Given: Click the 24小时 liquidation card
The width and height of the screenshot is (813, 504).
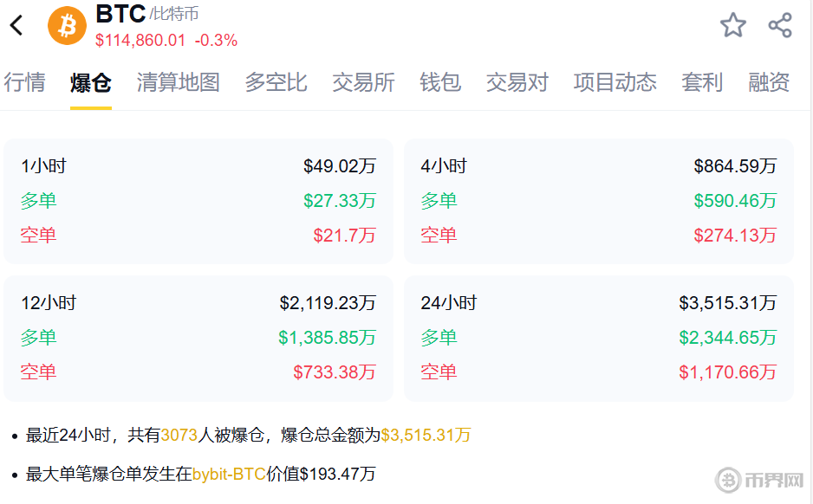Looking at the screenshot, I should tap(598, 338).
